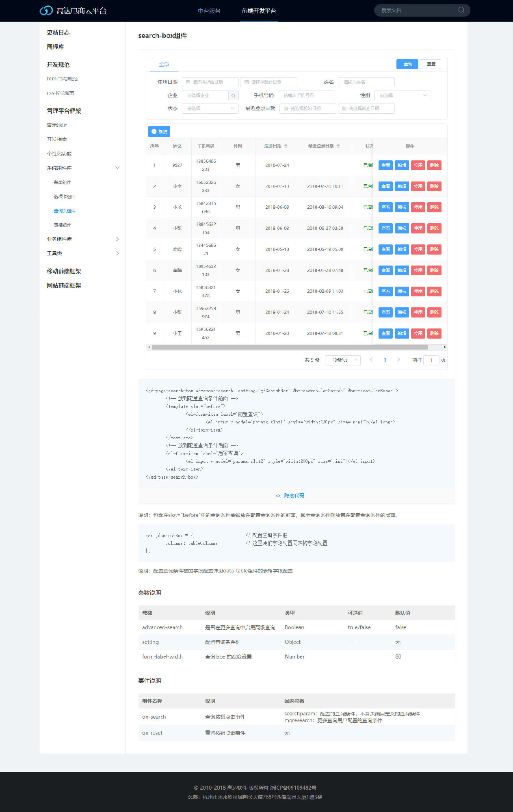
Task: Collapse 系统组件库 in the sidebar
Action: pyautogui.click(x=117, y=168)
